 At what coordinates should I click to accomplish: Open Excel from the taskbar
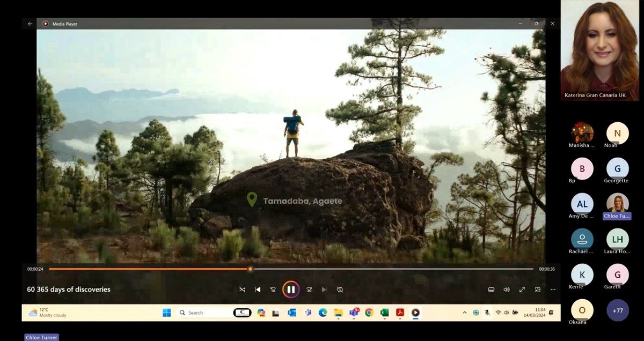384,313
